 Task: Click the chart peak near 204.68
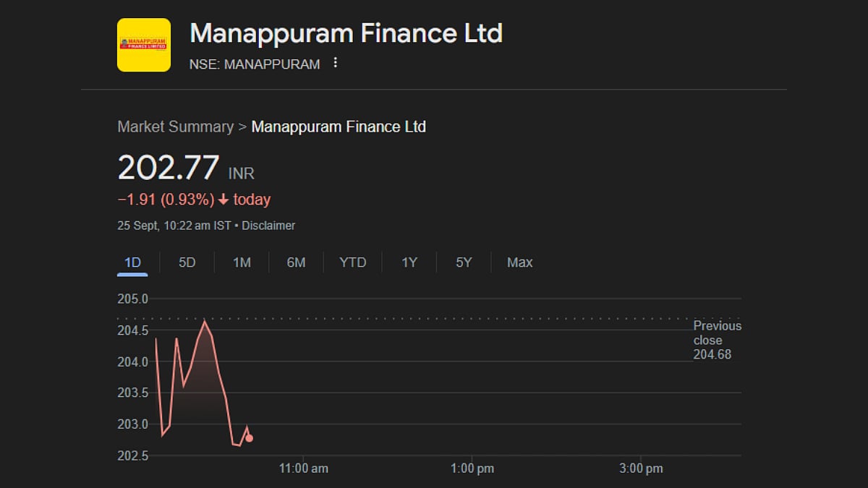(205, 321)
